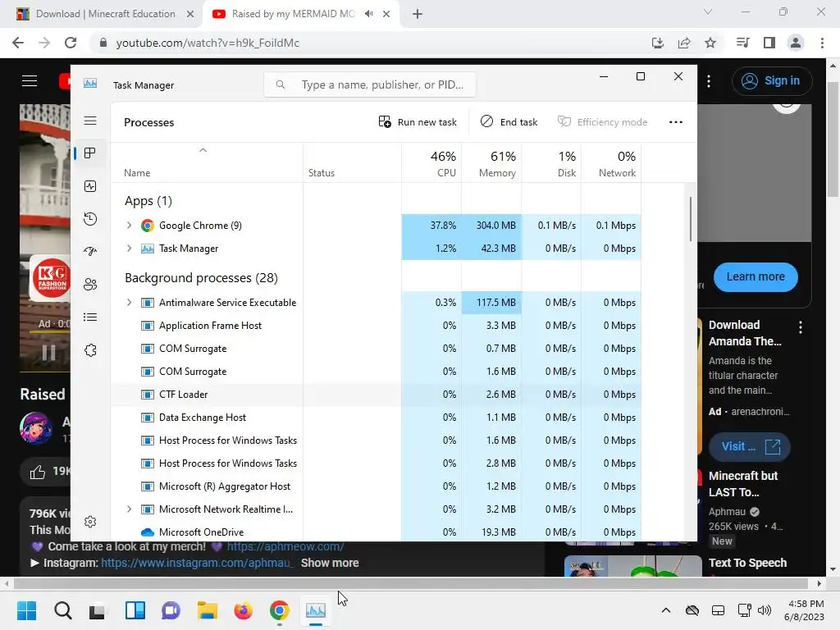Screen dimensions: 840x630
Task: Click the Google Chrome app icon in process list
Action: click(x=148, y=226)
